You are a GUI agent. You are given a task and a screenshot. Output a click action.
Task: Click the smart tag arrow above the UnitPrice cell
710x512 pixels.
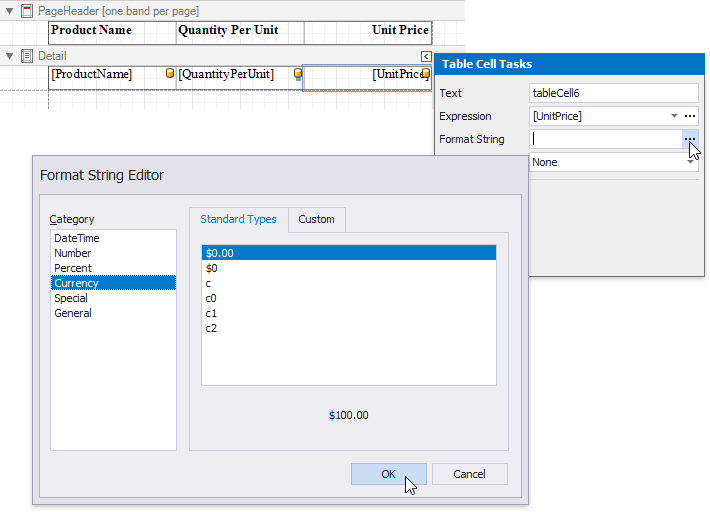pyautogui.click(x=426, y=57)
